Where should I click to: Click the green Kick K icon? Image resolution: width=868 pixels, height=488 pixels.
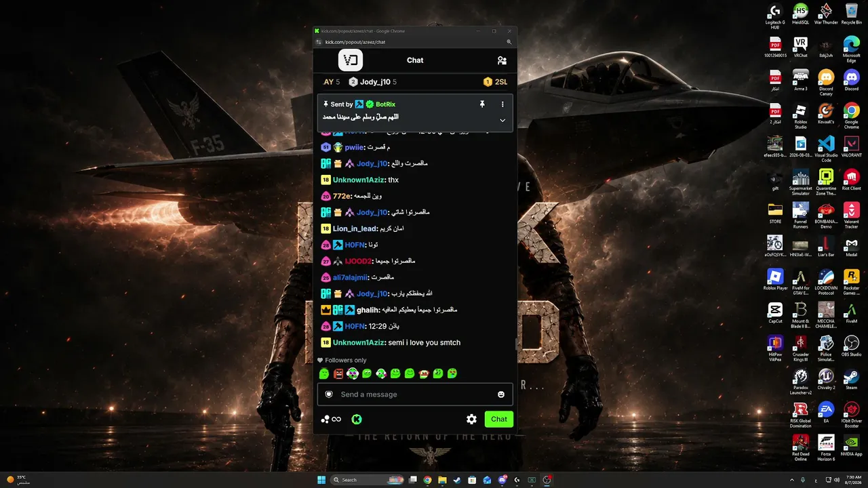point(357,420)
